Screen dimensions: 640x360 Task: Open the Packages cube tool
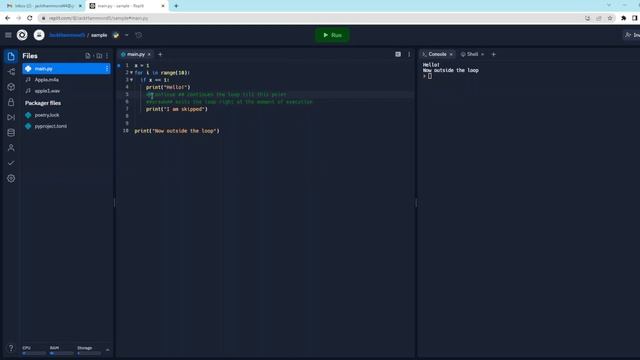coord(11,87)
